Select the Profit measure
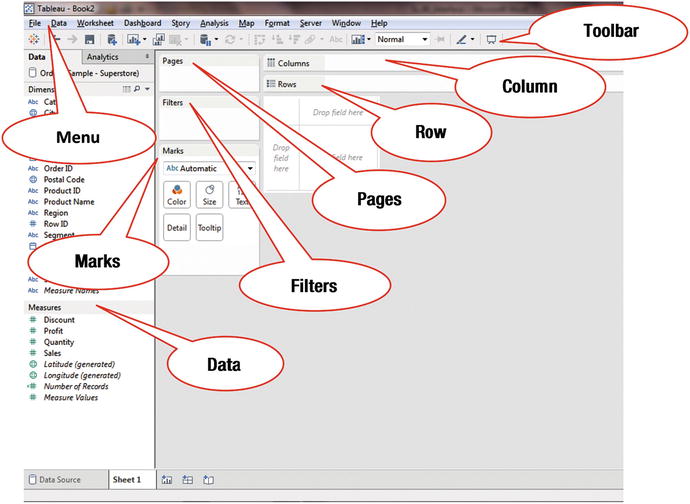Image resolution: width=690 pixels, height=504 pixels. tap(53, 331)
